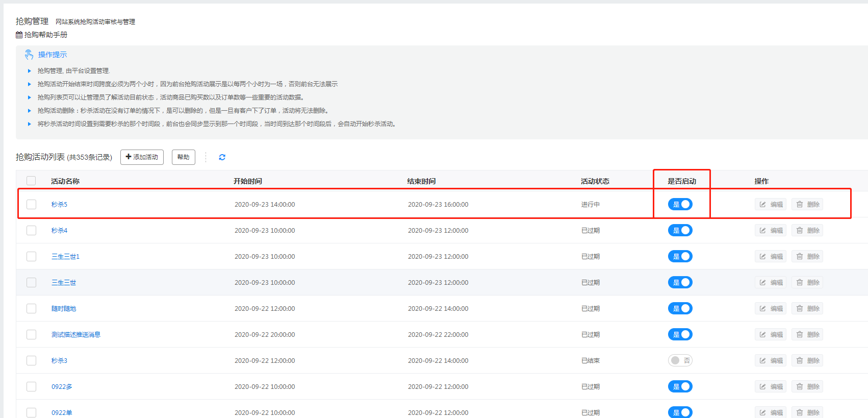Click the 删除 trash icon for 秒杀3

tap(800, 361)
